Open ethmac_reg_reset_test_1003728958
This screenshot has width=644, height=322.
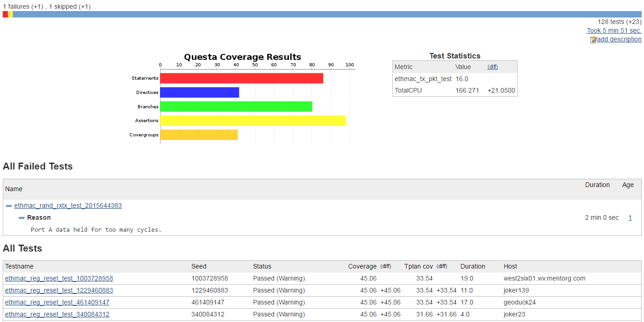59,278
